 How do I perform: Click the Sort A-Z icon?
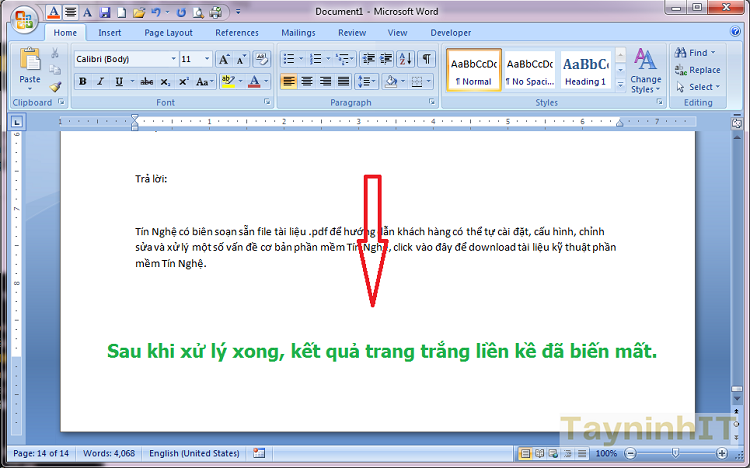click(407, 59)
